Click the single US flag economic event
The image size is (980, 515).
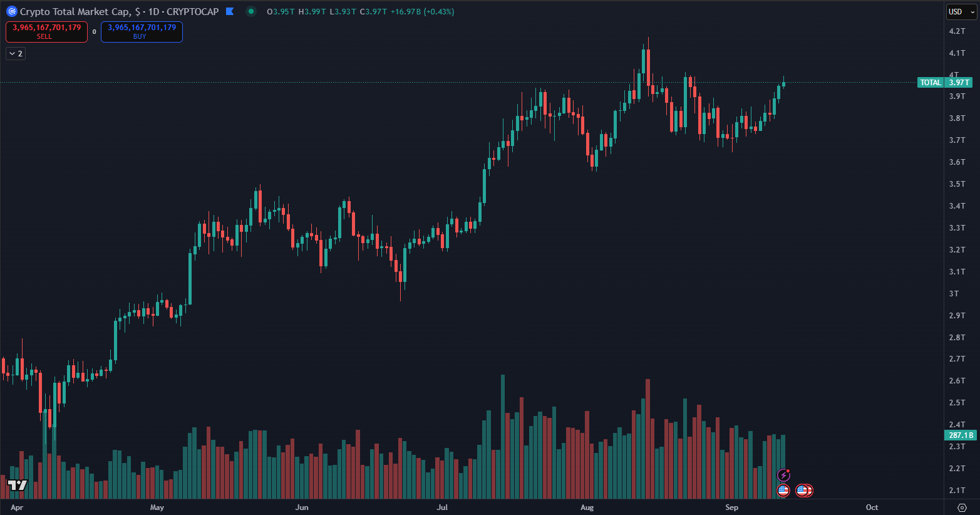pos(783,491)
